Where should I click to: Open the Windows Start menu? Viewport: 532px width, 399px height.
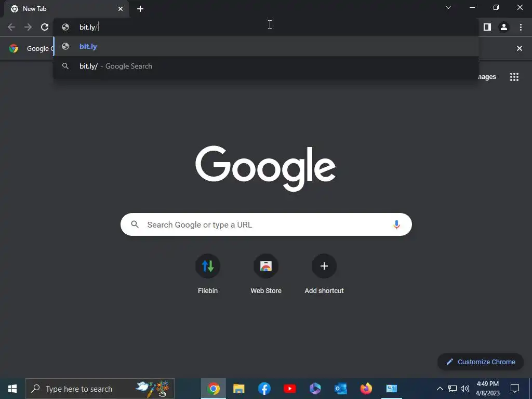click(12, 389)
